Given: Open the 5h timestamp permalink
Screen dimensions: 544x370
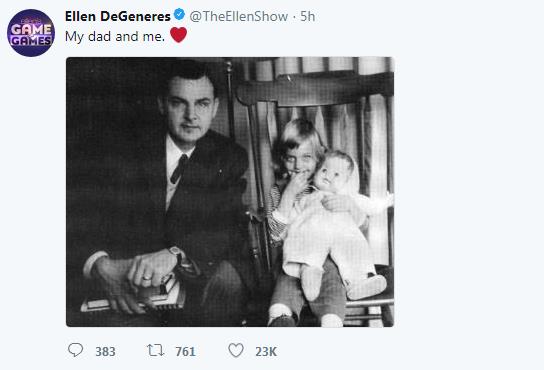Looking at the screenshot, I should coord(307,16).
